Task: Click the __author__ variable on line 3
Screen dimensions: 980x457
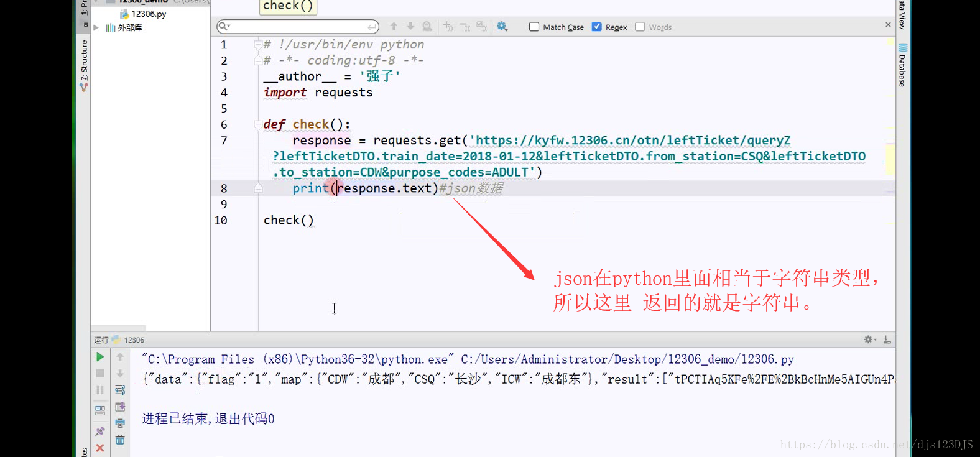Action: tap(300, 76)
